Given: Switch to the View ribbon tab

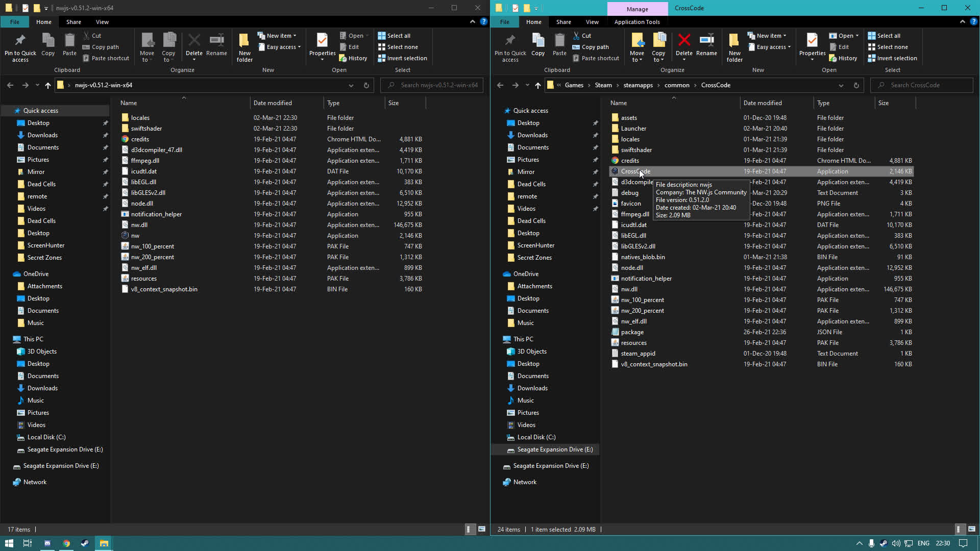Looking at the screenshot, I should tap(592, 22).
